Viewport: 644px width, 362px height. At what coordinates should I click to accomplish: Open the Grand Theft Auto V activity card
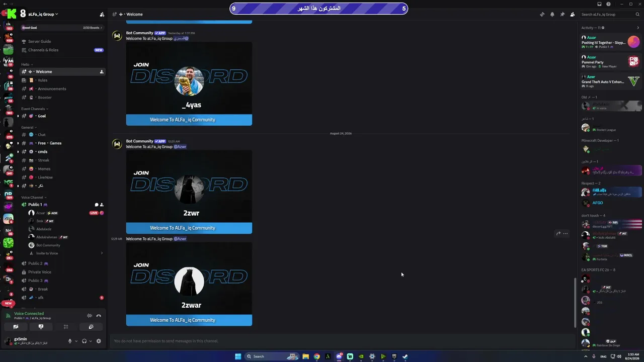610,81
